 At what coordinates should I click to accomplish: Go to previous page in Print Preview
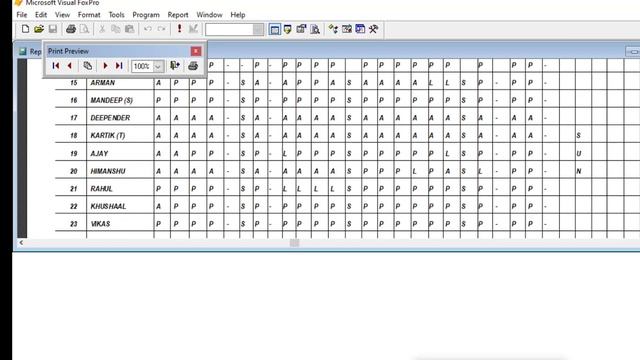tap(69, 66)
